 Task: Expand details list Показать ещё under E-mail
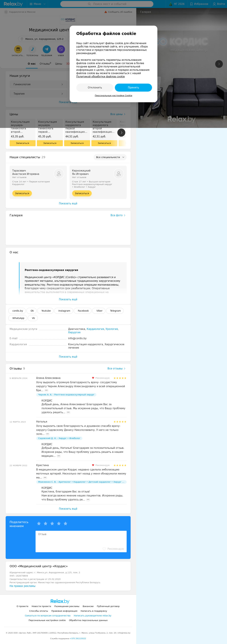click(68, 357)
